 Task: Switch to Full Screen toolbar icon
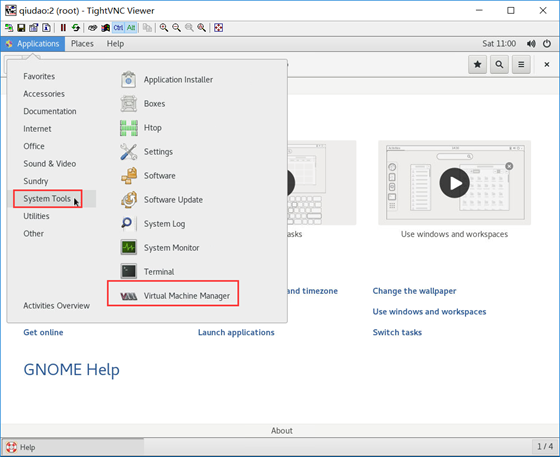click(219, 28)
